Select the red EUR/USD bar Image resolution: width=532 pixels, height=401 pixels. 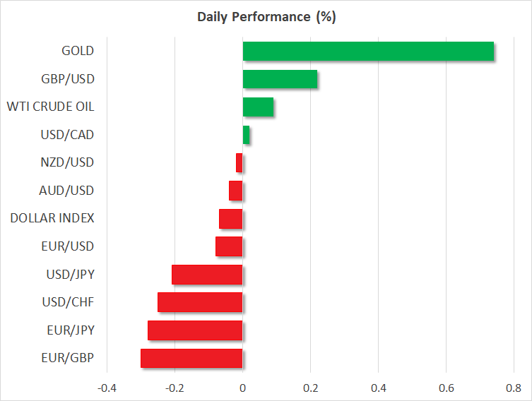pos(229,246)
